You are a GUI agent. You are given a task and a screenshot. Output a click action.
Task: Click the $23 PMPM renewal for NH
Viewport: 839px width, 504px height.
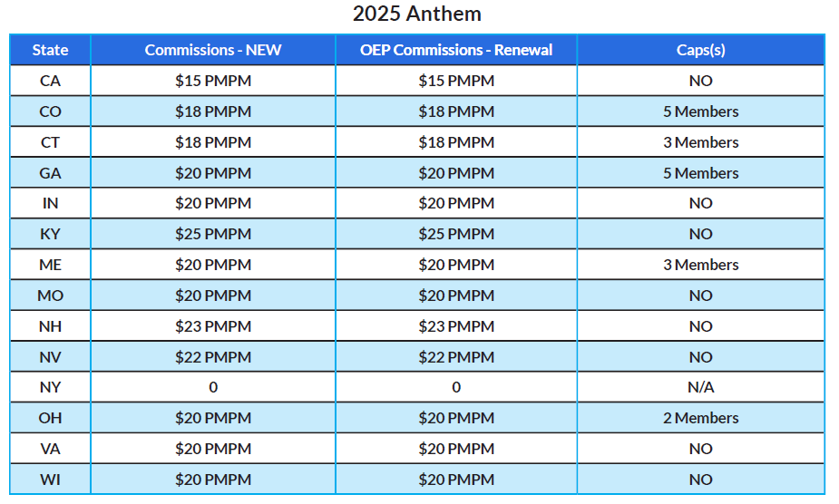click(x=456, y=326)
